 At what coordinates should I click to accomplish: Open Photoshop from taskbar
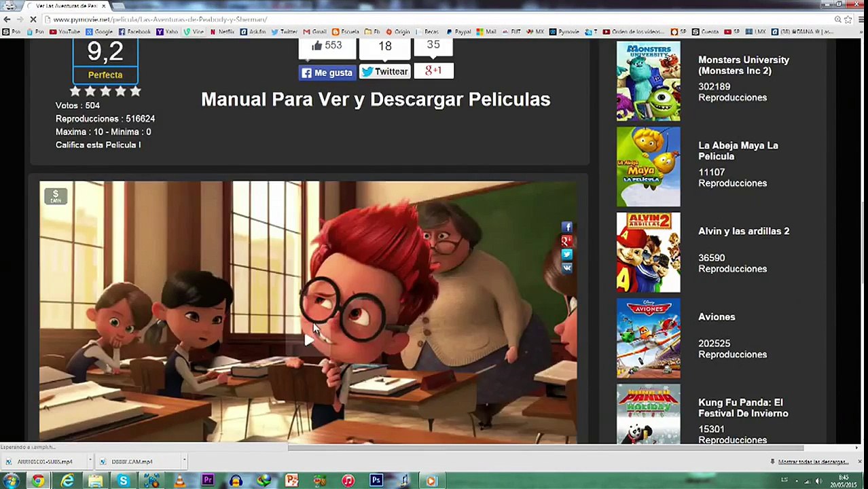point(376,481)
